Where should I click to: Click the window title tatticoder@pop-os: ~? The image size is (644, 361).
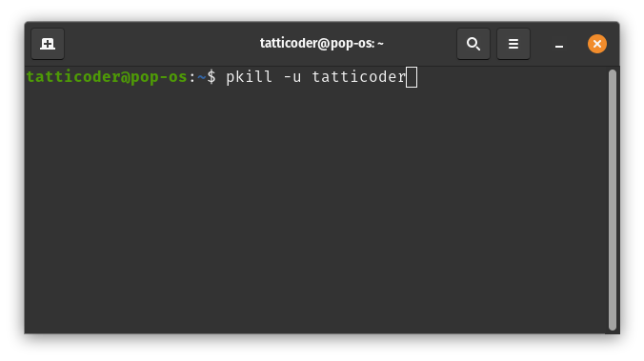(322, 43)
